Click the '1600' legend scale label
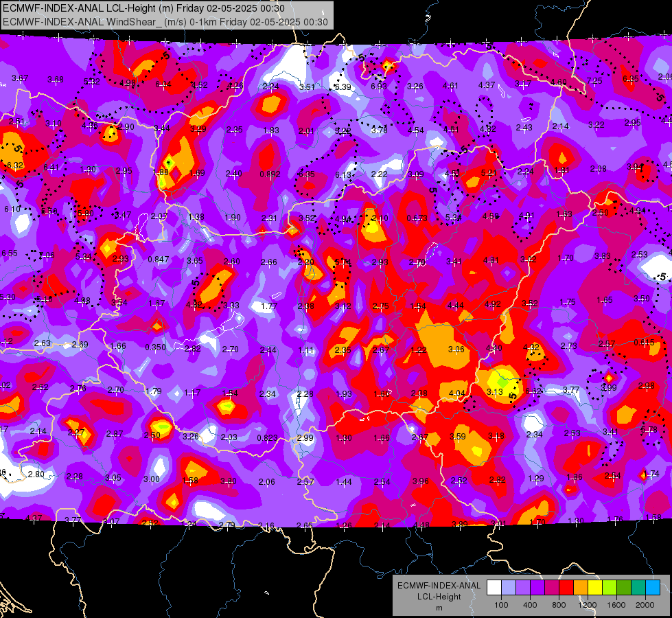 [x=616, y=605]
